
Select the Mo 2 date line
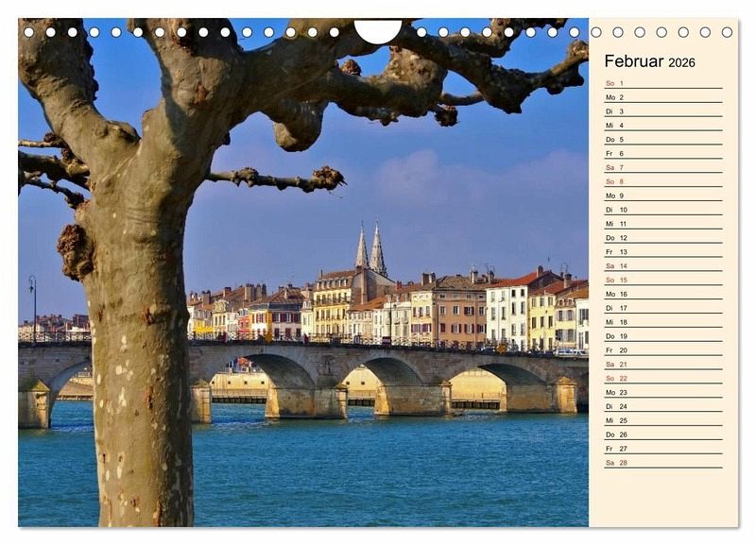(662, 97)
